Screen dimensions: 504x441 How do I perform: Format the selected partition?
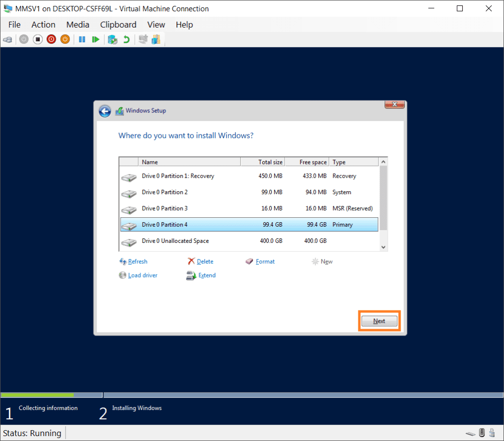[260, 262]
